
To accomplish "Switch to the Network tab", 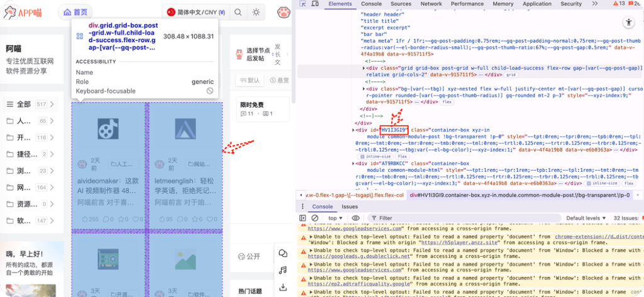I will coord(431,4).
